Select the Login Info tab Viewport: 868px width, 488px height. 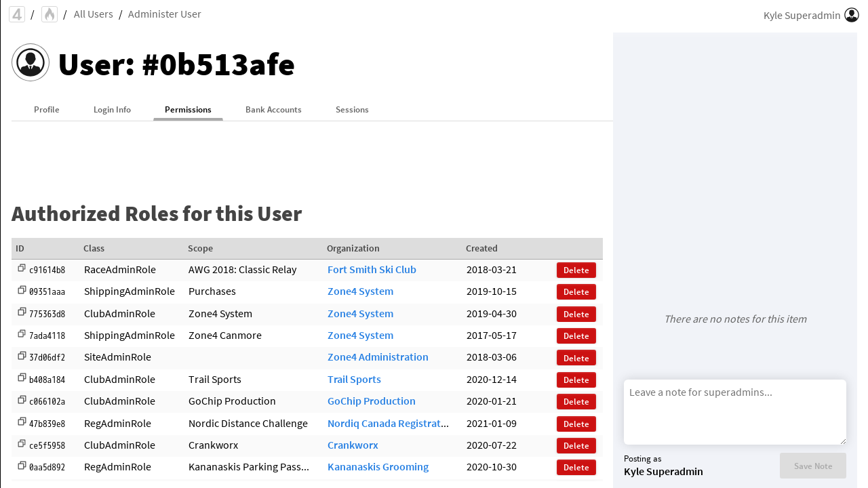click(112, 110)
